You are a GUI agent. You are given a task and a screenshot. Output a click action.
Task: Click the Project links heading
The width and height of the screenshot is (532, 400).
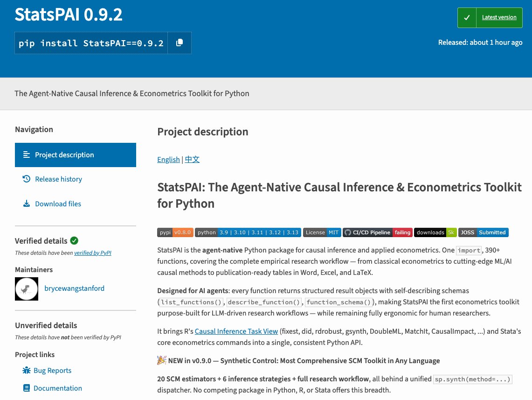(x=35, y=355)
